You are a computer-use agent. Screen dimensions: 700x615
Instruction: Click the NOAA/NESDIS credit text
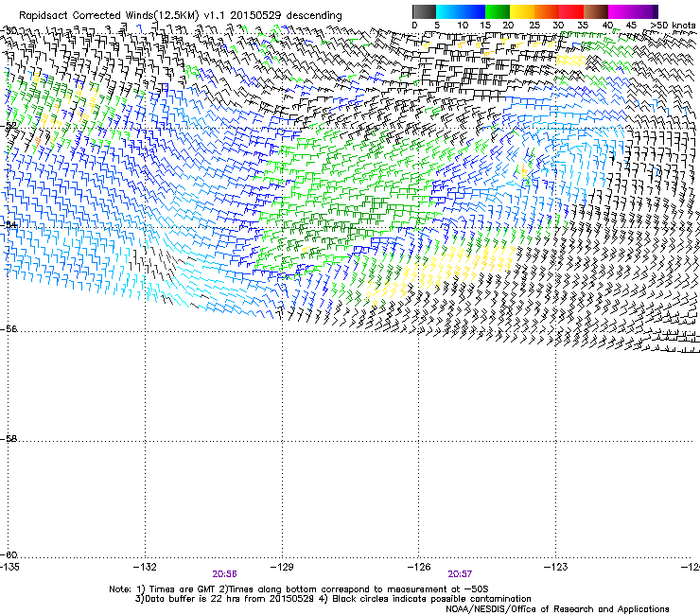coord(557,609)
